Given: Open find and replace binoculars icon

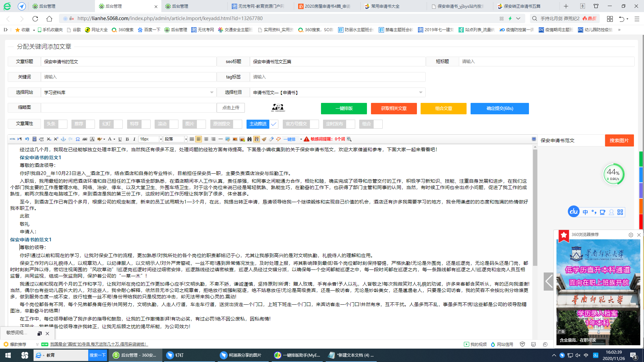Looking at the screenshot, I should tap(249, 139).
